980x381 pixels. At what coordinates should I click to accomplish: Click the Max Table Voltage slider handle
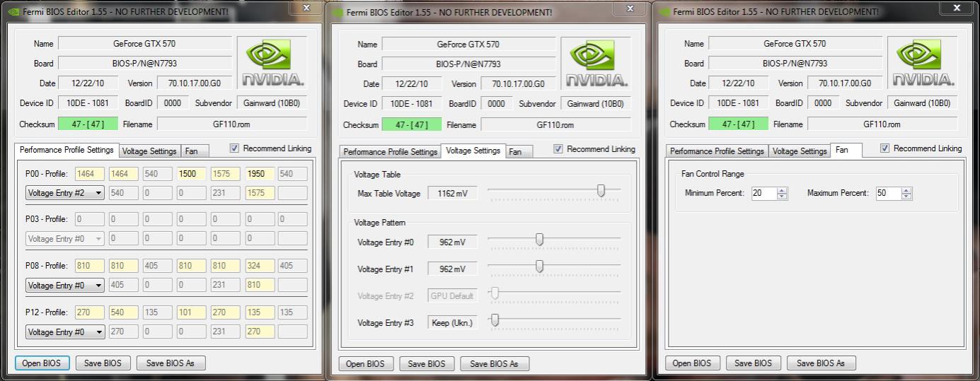click(x=601, y=191)
